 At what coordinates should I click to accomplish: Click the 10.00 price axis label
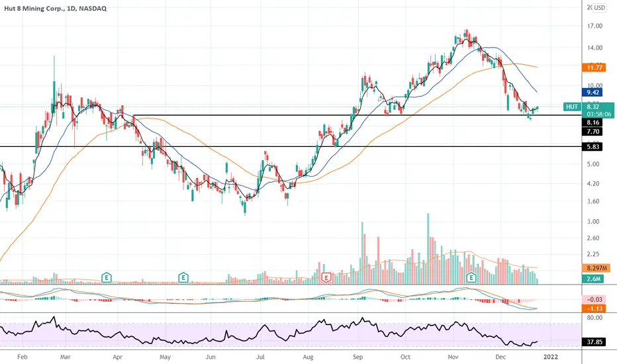[594, 86]
